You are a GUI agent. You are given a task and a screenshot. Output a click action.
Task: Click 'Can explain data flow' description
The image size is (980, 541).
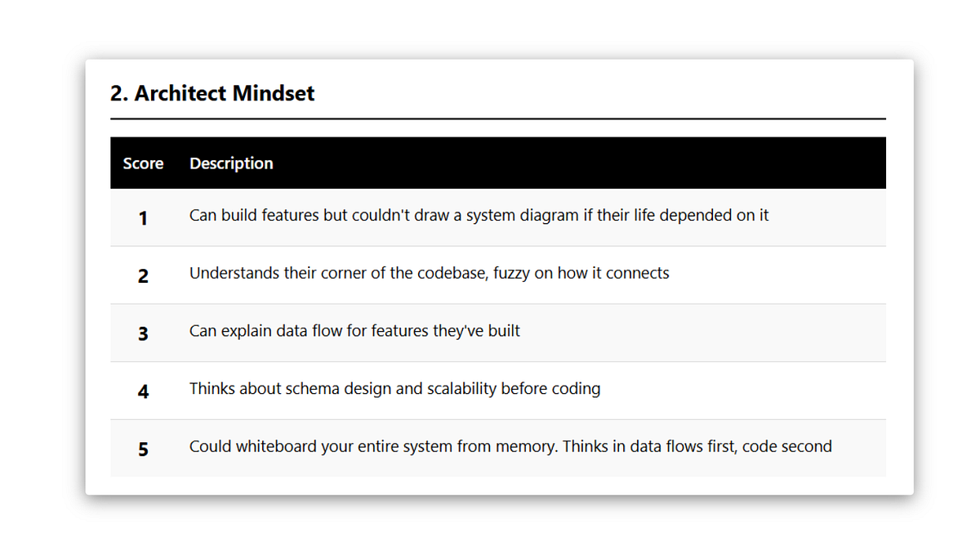pyautogui.click(x=354, y=331)
